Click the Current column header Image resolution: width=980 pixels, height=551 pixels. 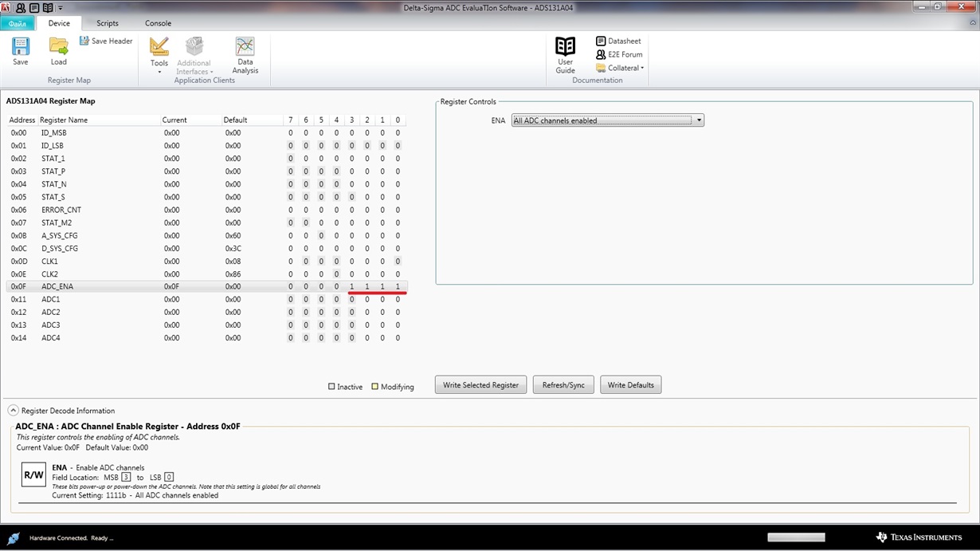[174, 120]
